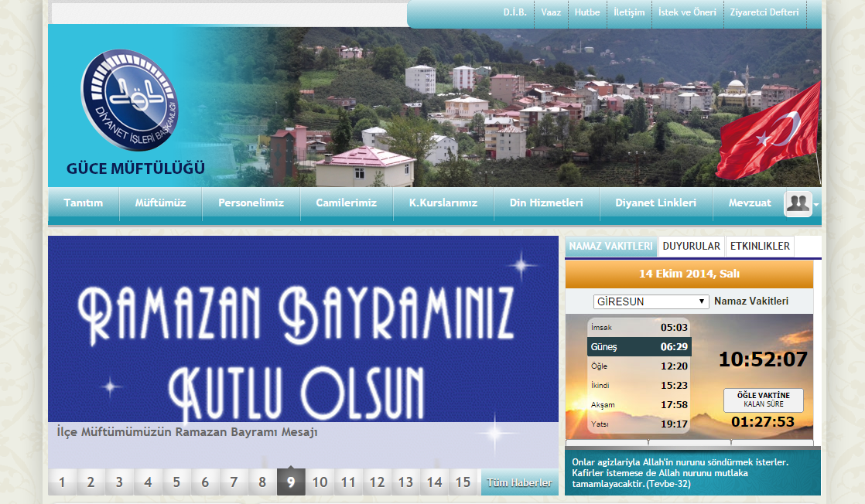The image size is (865, 504).
Task: Open İlçe Müftümümüzün Ramazan Bayramı Mesajı headline
Action: [x=187, y=432]
